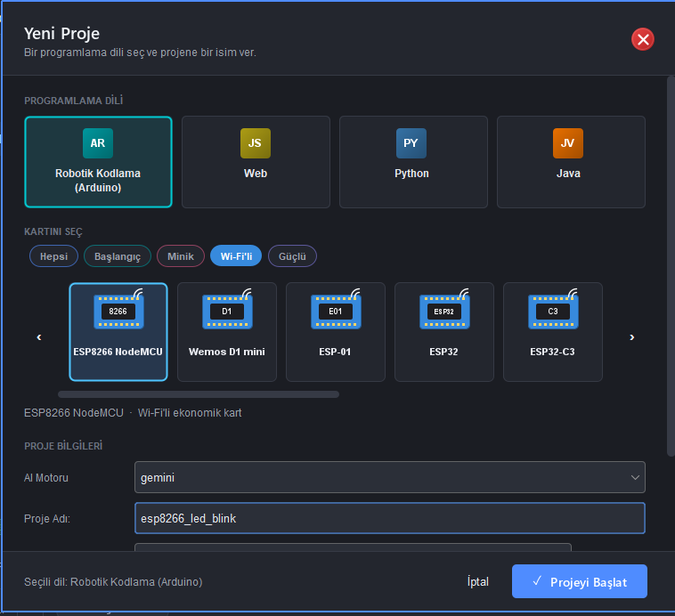Select the ESP32 board icon
This screenshot has width=675, height=616.
click(x=444, y=310)
